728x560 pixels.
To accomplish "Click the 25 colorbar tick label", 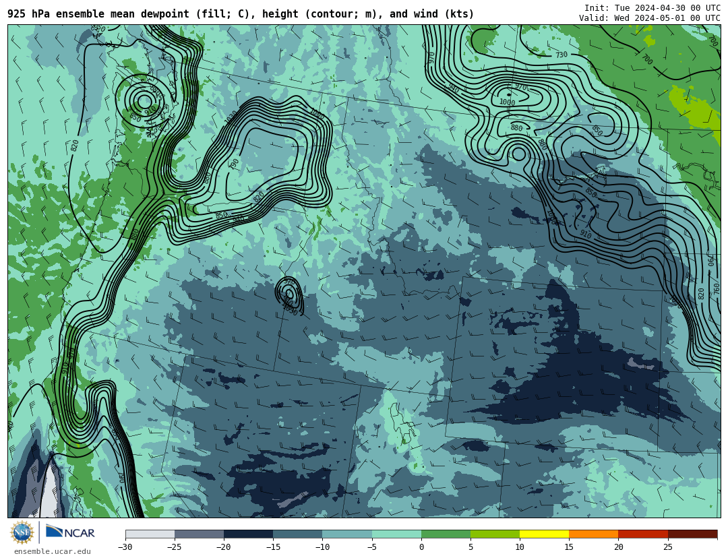I will [667, 547].
